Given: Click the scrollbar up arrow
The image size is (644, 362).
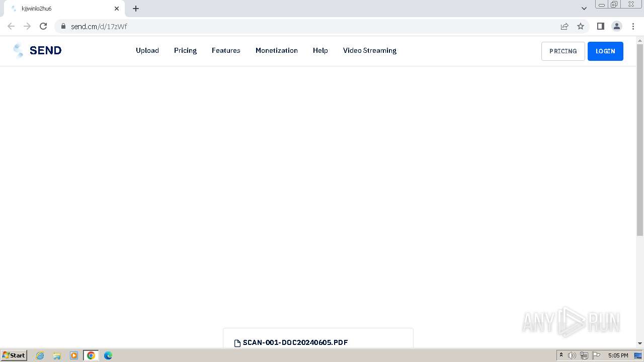Looking at the screenshot, I should 640,40.
